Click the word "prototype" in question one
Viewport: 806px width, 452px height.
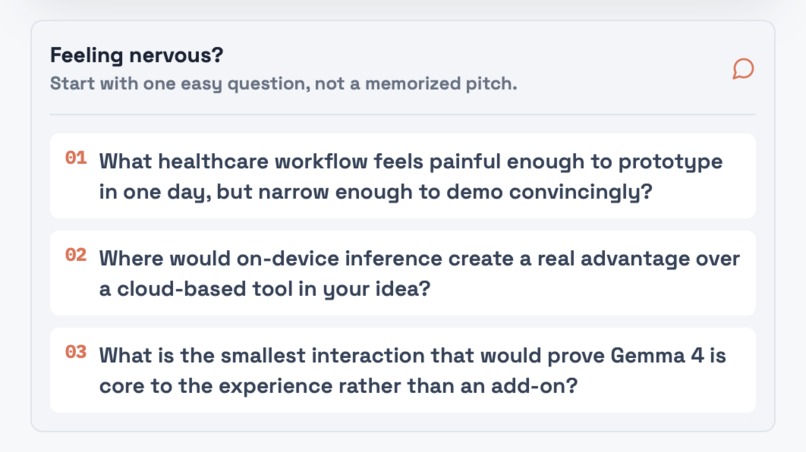pos(670,162)
